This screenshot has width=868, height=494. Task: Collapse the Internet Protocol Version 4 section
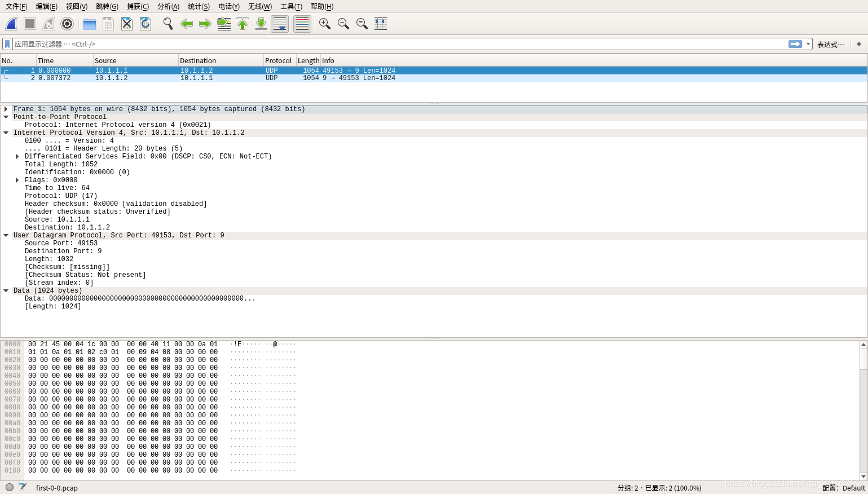pos(6,133)
